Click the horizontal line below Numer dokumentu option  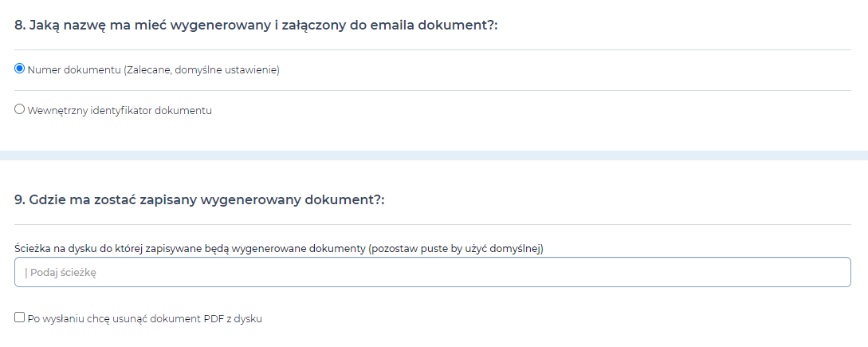[432, 90]
